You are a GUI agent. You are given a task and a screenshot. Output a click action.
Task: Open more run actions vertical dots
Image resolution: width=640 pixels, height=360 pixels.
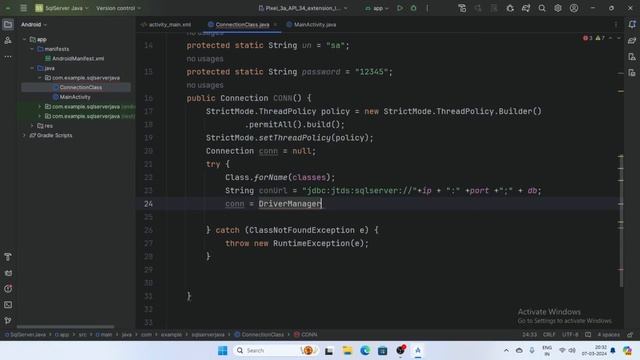(427, 8)
